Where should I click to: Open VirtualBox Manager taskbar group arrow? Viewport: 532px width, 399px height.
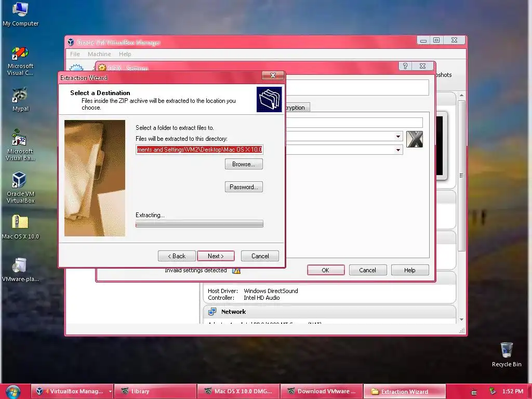point(110,391)
